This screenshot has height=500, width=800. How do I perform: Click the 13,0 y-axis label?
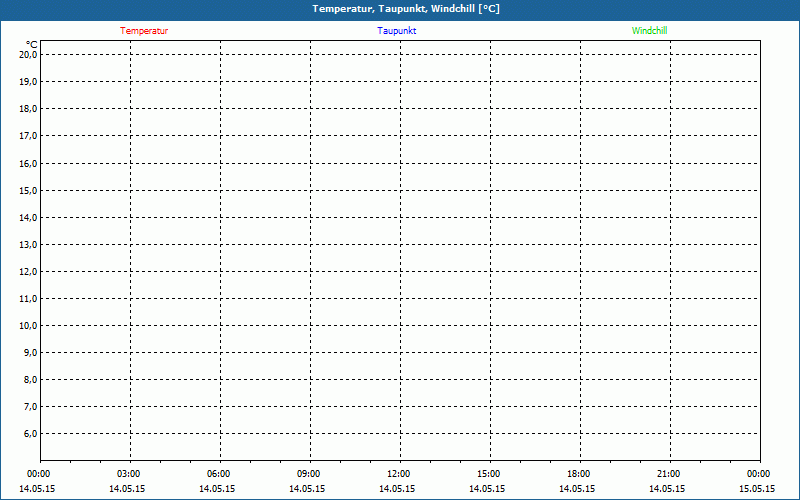click(x=28, y=245)
